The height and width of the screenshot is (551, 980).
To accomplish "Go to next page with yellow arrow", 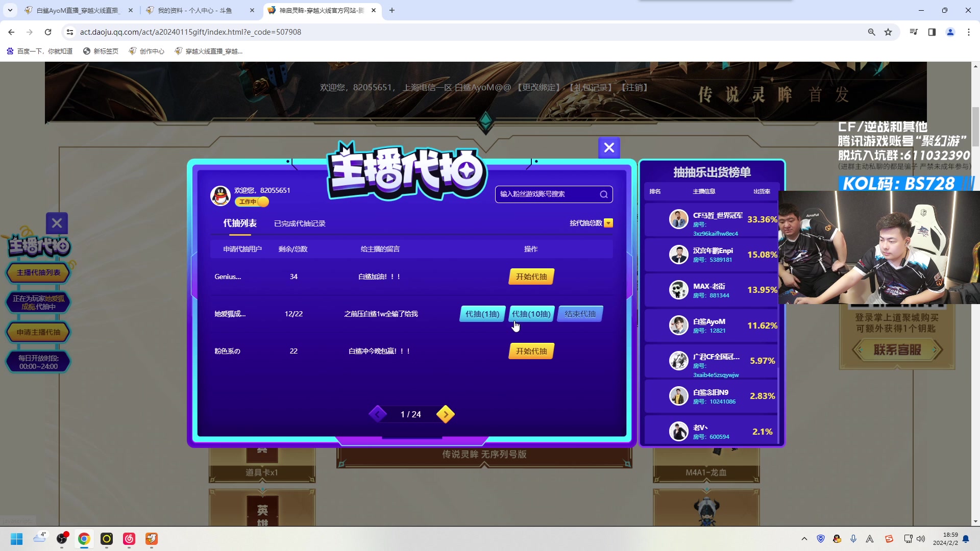I will (445, 414).
